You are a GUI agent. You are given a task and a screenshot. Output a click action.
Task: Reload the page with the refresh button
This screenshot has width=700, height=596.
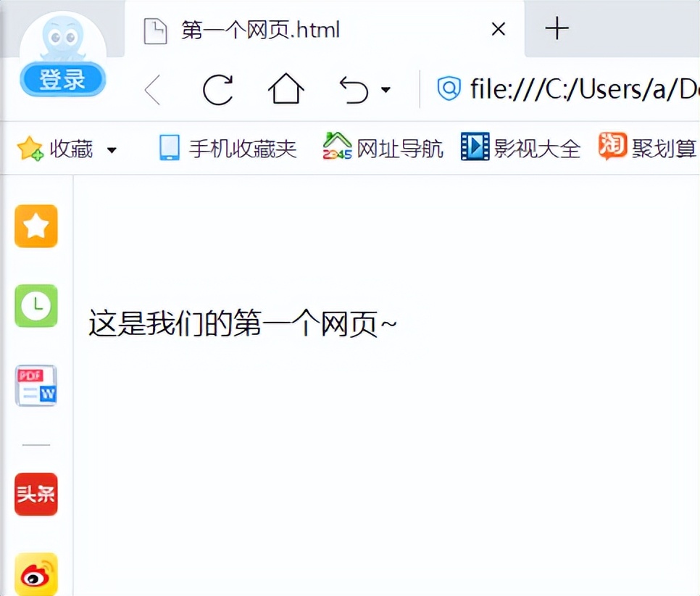point(217,88)
